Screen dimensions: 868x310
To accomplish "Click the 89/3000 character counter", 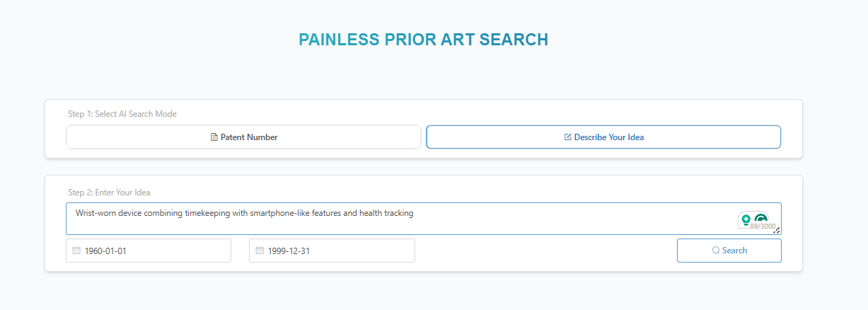I will click(x=763, y=227).
